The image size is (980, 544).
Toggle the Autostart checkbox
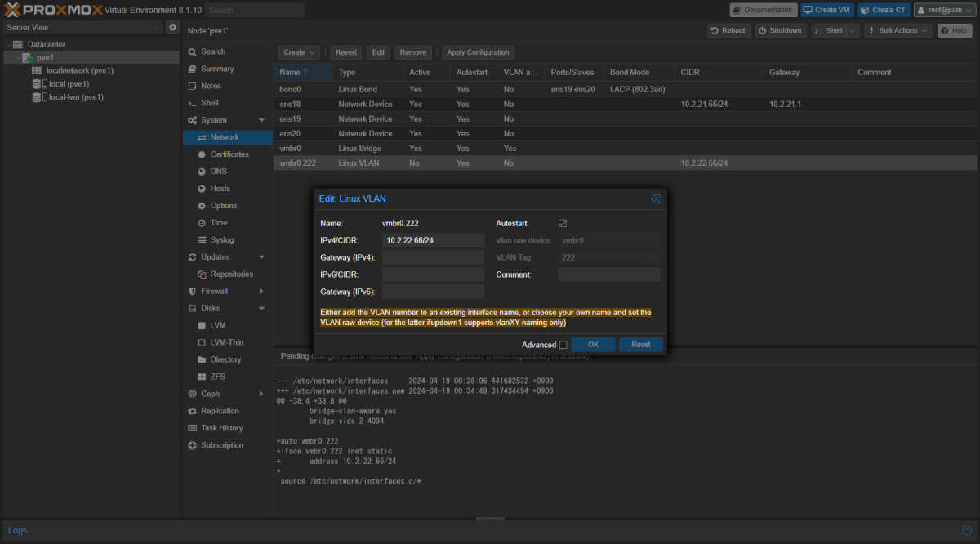[x=563, y=223]
